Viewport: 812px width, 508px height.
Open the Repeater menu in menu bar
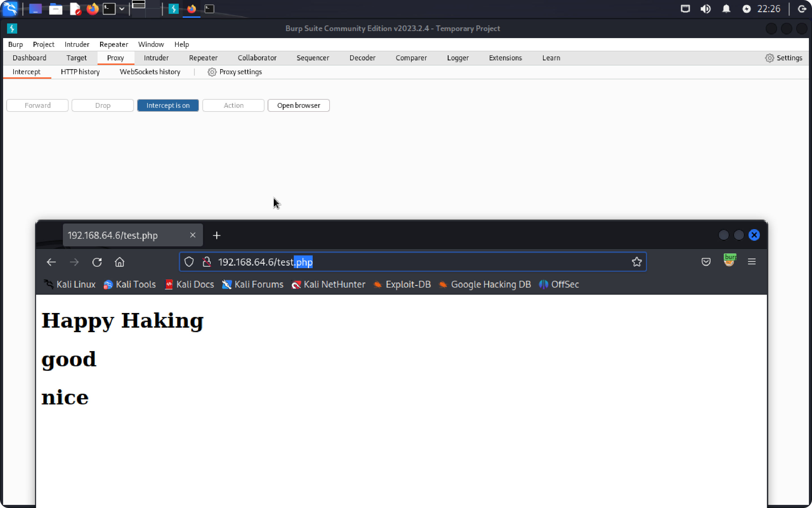114,44
